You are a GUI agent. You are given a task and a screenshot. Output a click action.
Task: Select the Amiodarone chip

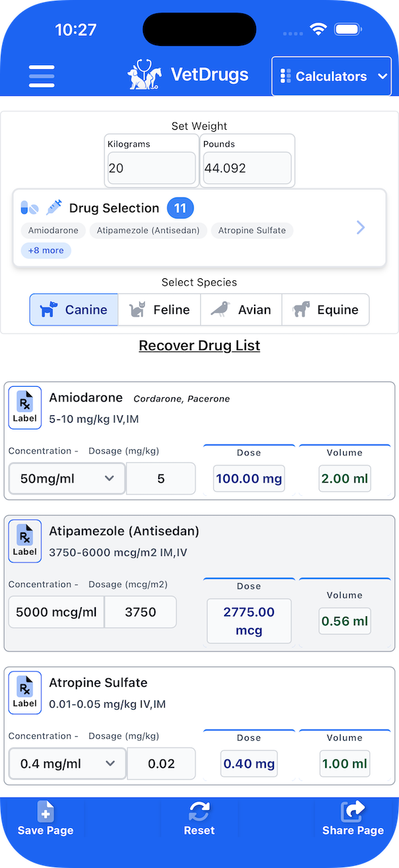pos(53,230)
